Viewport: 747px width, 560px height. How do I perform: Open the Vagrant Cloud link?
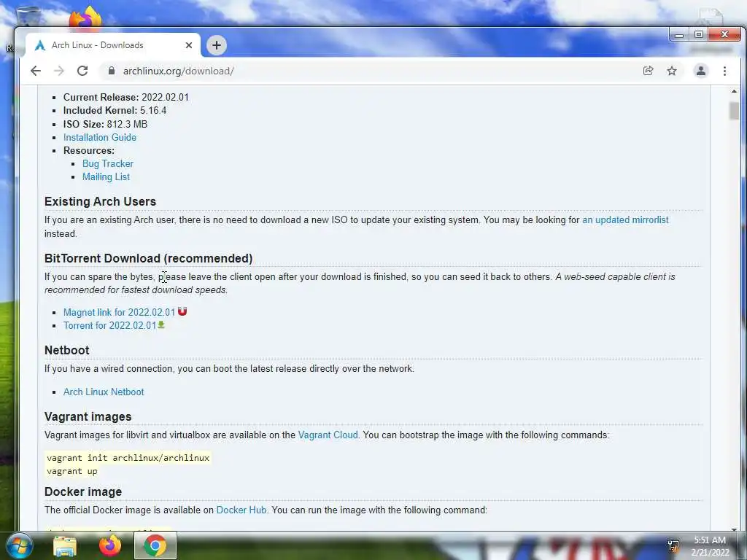click(x=328, y=435)
